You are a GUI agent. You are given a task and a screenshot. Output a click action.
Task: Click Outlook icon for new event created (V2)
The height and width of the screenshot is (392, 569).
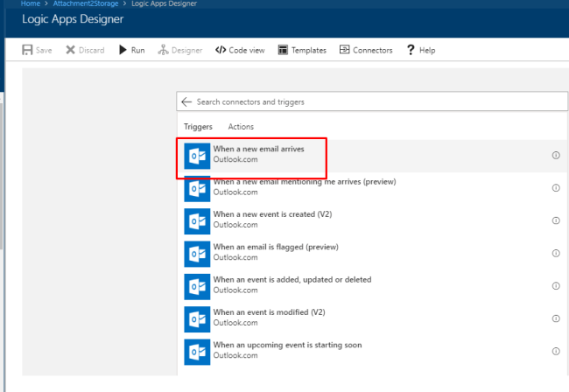click(x=197, y=221)
